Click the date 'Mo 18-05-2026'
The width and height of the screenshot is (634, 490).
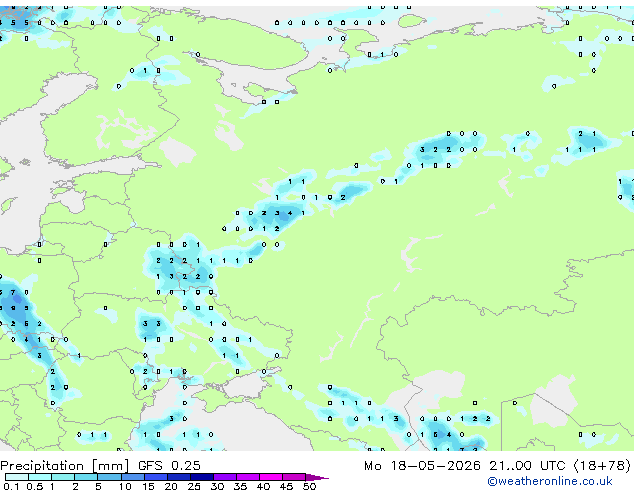click(x=423, y=466)
